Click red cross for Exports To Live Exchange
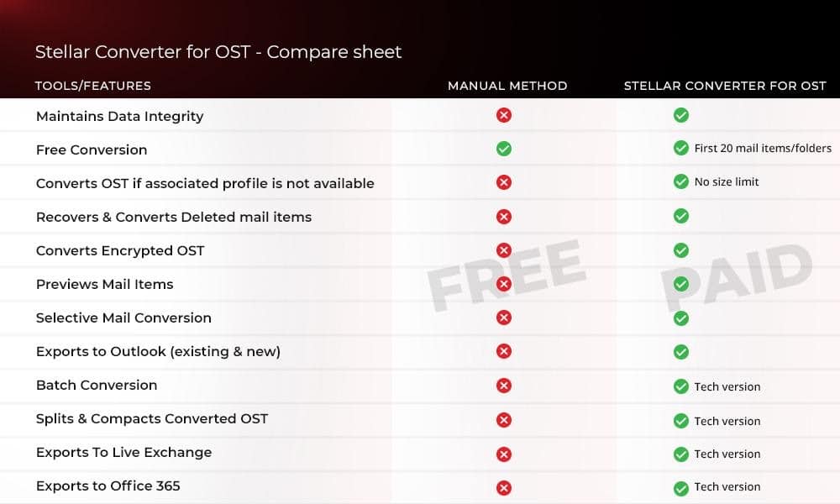 tap(503, 454)
